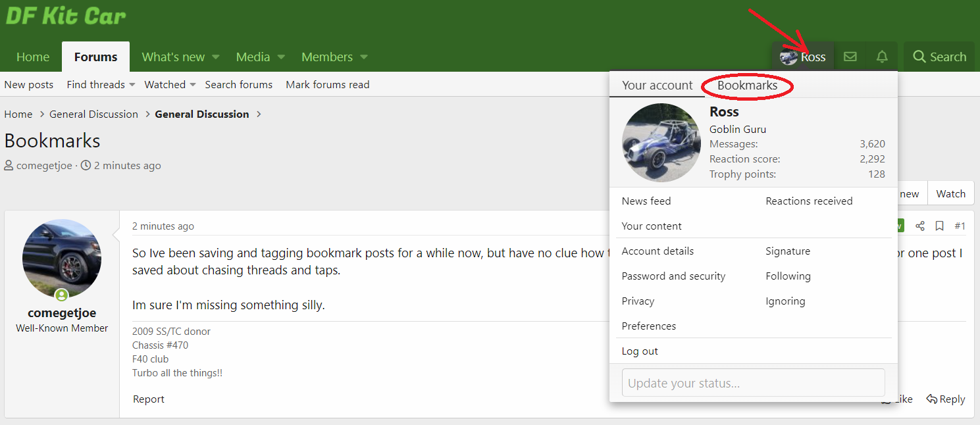
Task: Click the Reply link on the post
Action: click(x=946, y=399)
